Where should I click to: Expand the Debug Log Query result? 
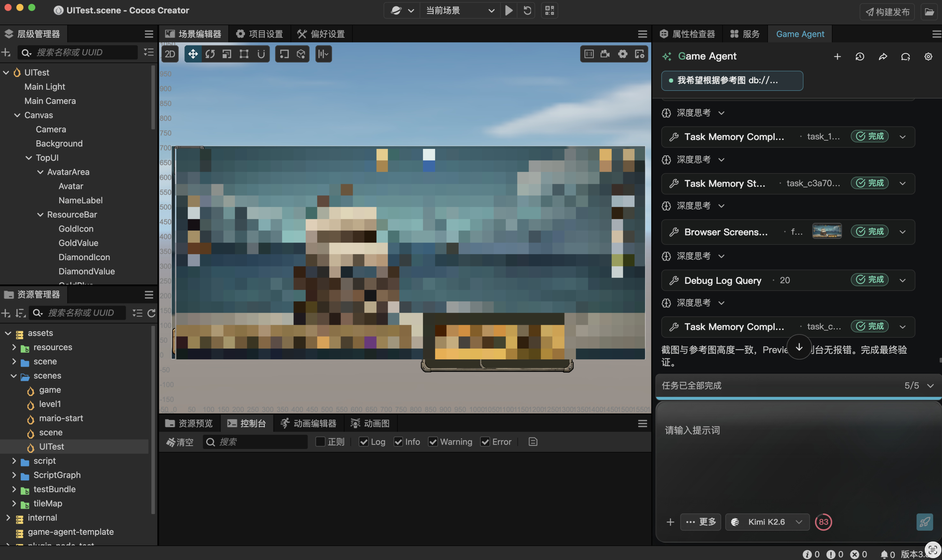coord(902,280)
